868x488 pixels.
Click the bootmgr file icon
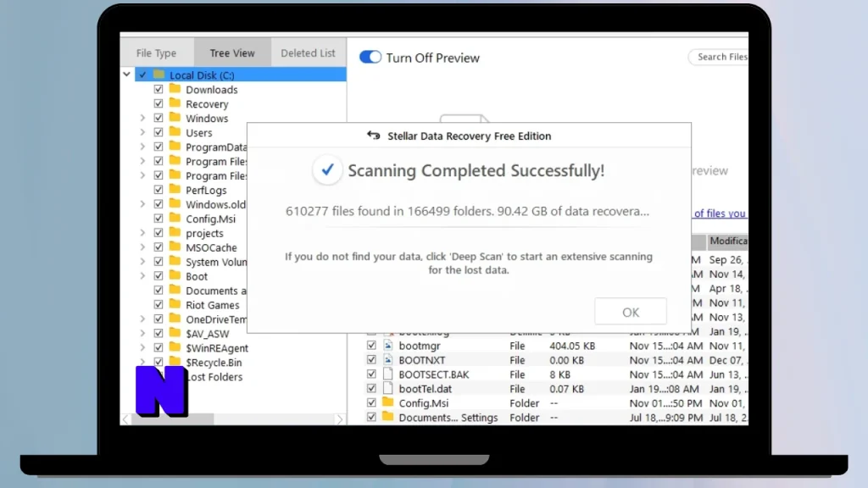pyautogui.click(x=388, y=346)
